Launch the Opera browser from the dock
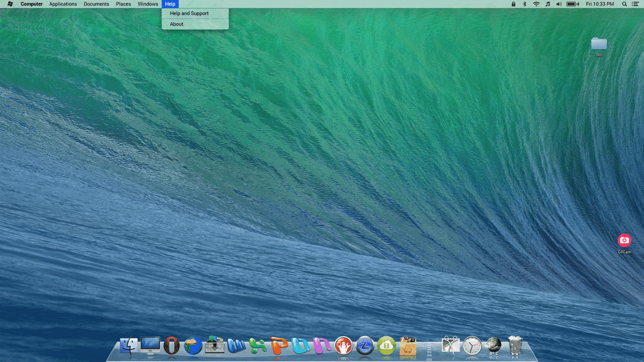 [x=171, y=345]
